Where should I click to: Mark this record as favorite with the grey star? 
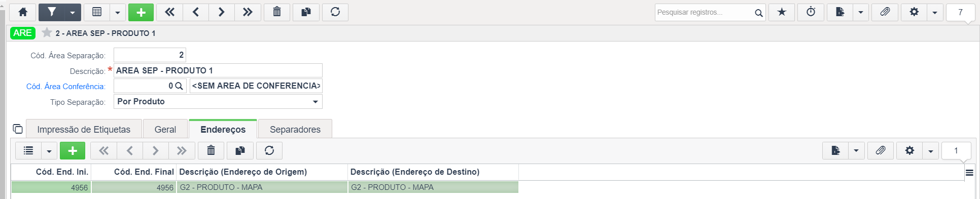47,33
